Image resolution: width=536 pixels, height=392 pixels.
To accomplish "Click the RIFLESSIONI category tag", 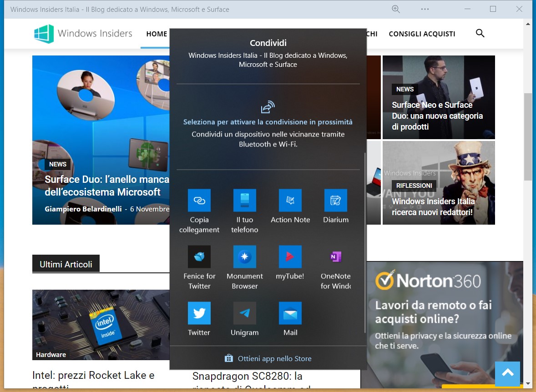I will [414, 186].
